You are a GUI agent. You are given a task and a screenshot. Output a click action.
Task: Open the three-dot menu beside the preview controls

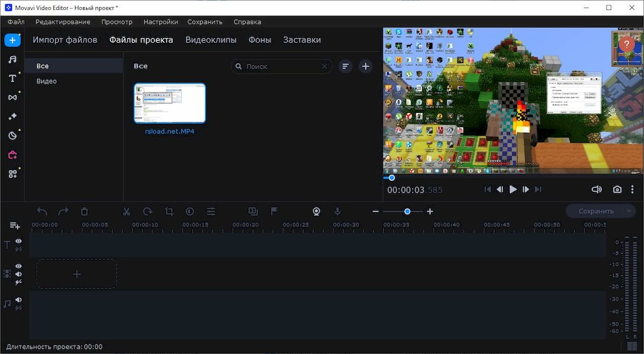pyautogui.click(x=632, y=189)
